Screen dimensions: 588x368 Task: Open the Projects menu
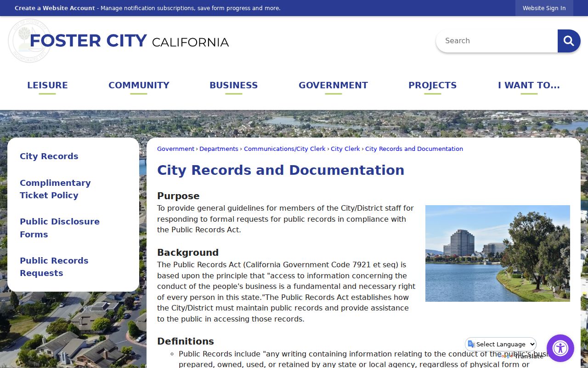click(432, 85)
